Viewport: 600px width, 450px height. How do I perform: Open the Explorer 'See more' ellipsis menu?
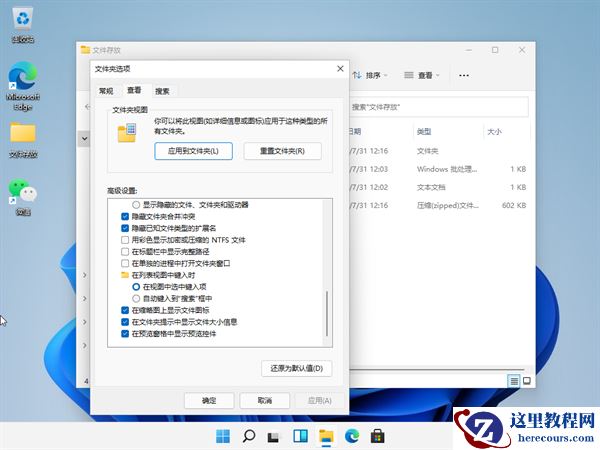point(464,75)
